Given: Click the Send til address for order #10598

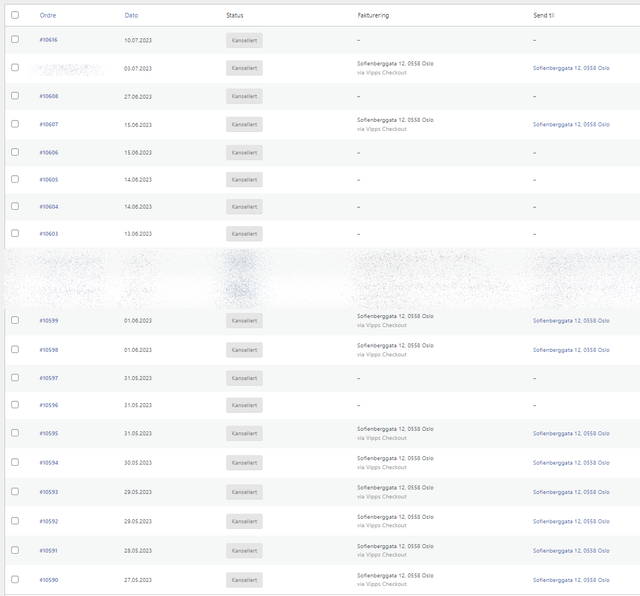Looking at the screenshot, I should click(571, 351).
